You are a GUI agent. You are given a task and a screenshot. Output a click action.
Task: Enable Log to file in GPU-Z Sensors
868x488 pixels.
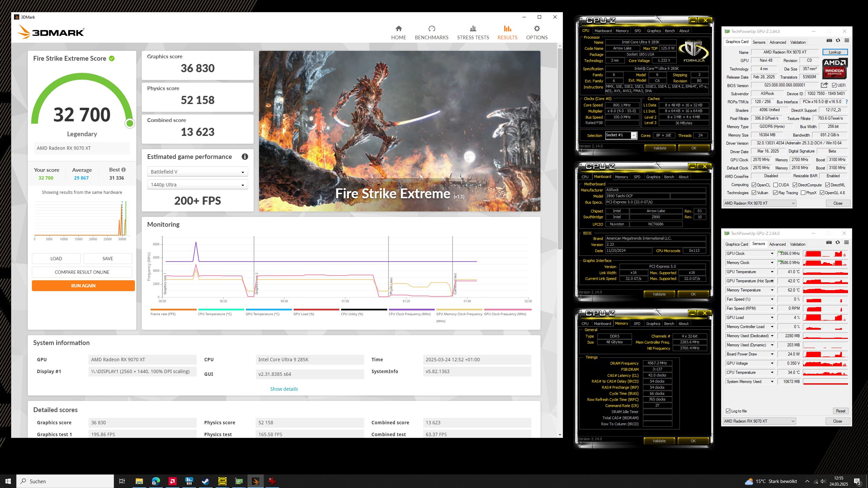(x=728, y=411)
